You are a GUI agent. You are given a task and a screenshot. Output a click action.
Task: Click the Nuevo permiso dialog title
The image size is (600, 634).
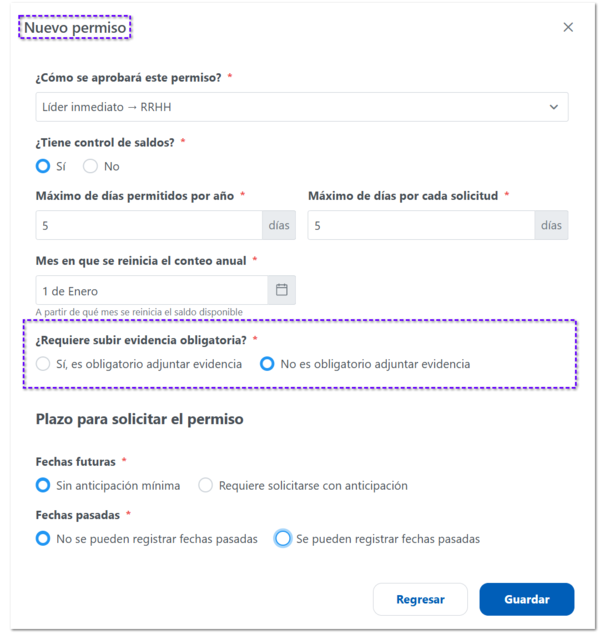[75, 27]
